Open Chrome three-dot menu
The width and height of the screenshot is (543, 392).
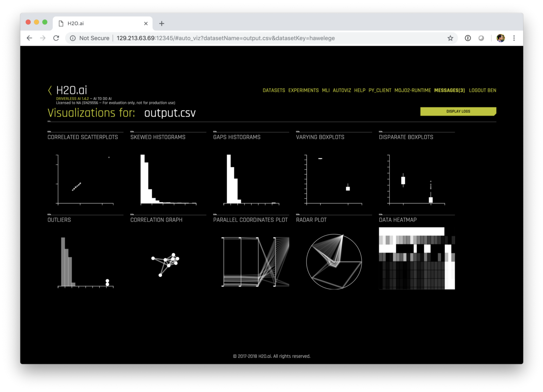point(514,38)
